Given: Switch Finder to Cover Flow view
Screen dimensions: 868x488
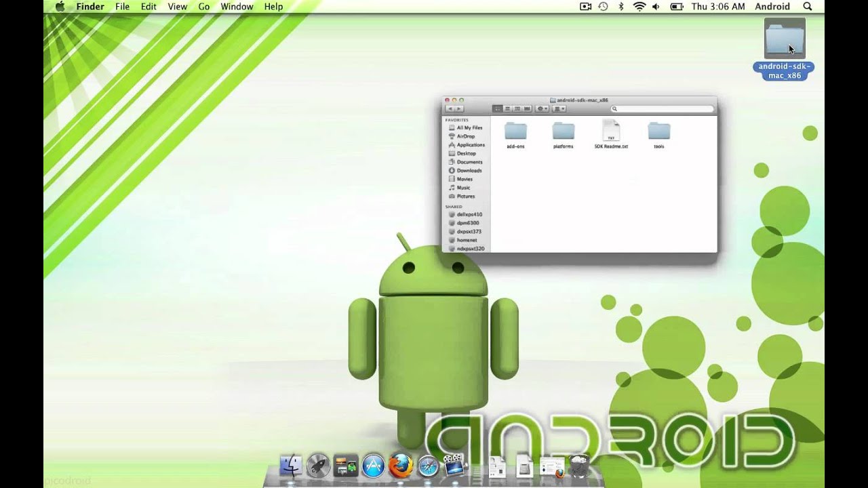Looking at the screenshot, I should coord(527,108).
